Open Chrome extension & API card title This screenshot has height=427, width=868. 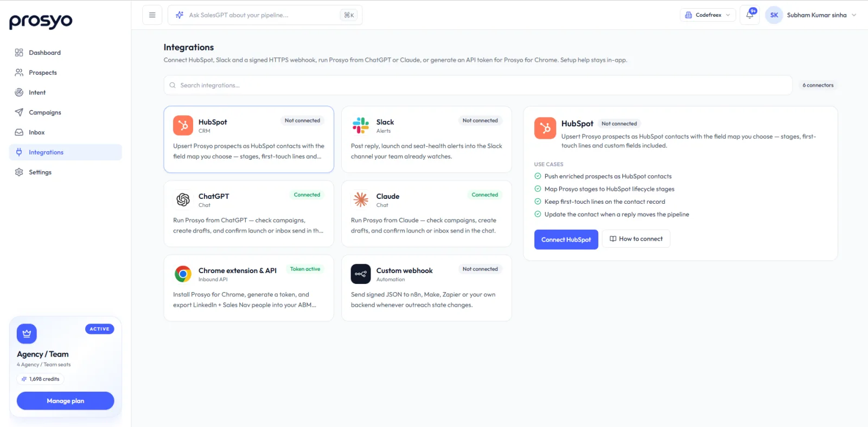click(x=238, y=270)
